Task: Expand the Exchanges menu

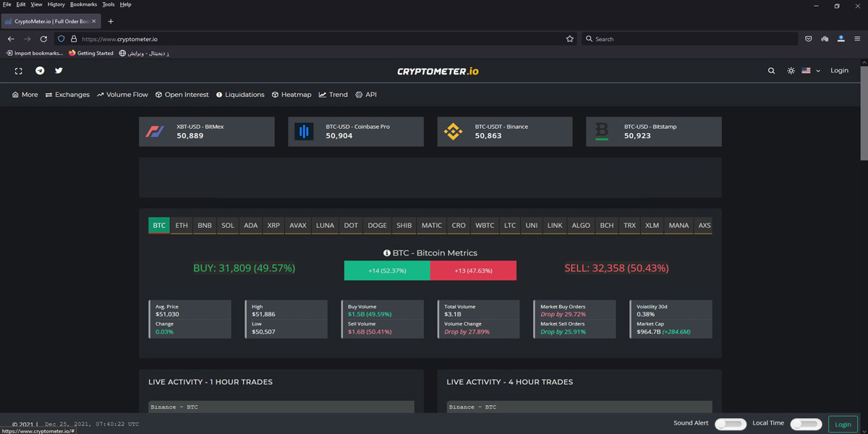Action: coord(67,94)
